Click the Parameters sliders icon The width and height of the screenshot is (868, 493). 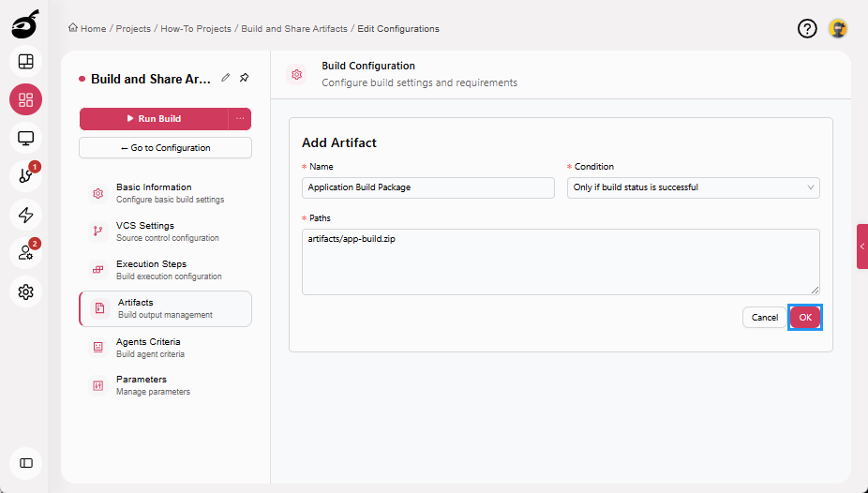point(98,385)
